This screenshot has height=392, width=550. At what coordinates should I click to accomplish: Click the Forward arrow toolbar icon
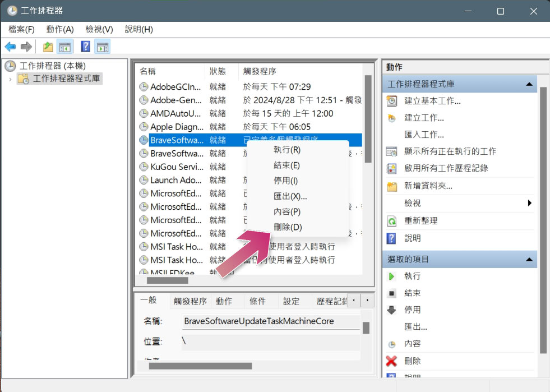click(x=26, y=47)
